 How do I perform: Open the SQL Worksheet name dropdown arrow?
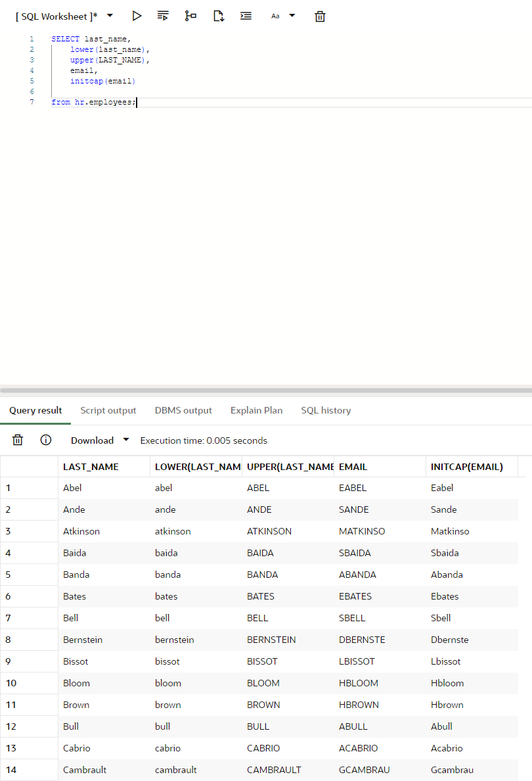click(x=110, y=15)
